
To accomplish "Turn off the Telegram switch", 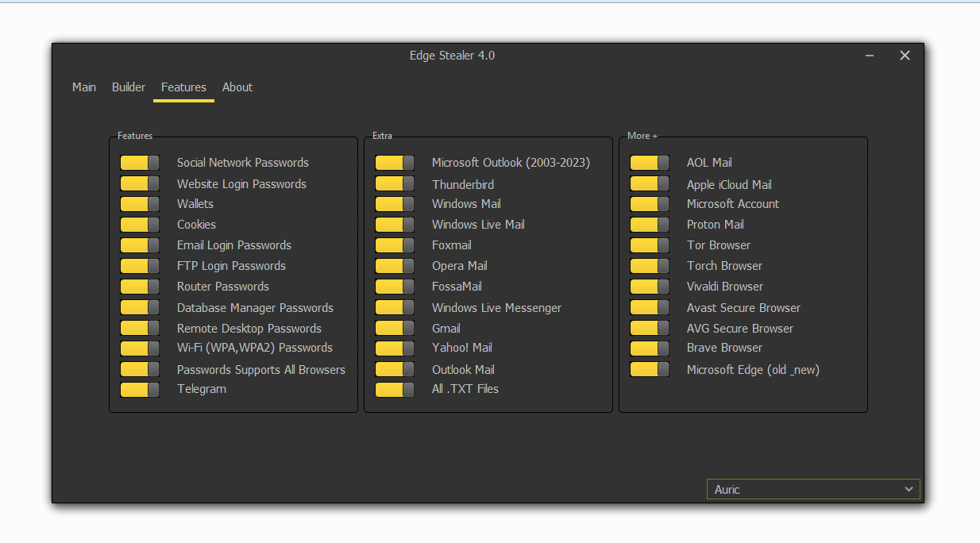I will click(x=140, y=389).
